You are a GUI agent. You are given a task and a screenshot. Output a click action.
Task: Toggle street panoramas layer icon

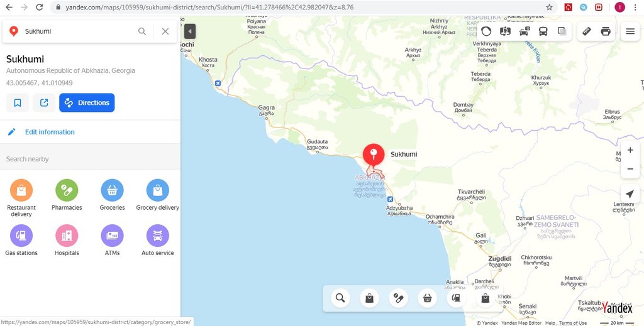(x=505, y=31)
